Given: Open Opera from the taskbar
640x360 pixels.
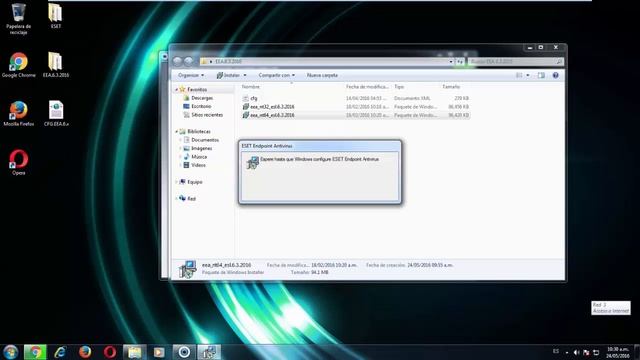Looking at the screenshot, I should (x=110, y=352).
